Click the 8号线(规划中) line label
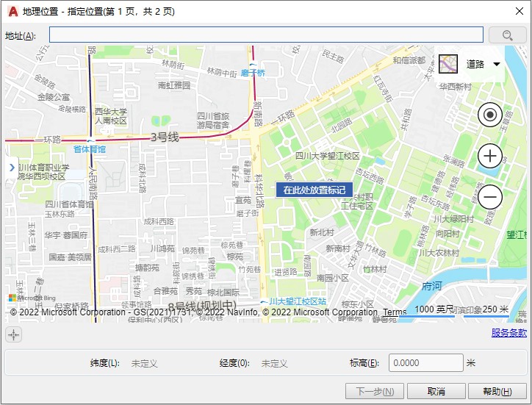The height and width of the screenshot is (405, 532). pyautogui.click(x=202, y=306)
